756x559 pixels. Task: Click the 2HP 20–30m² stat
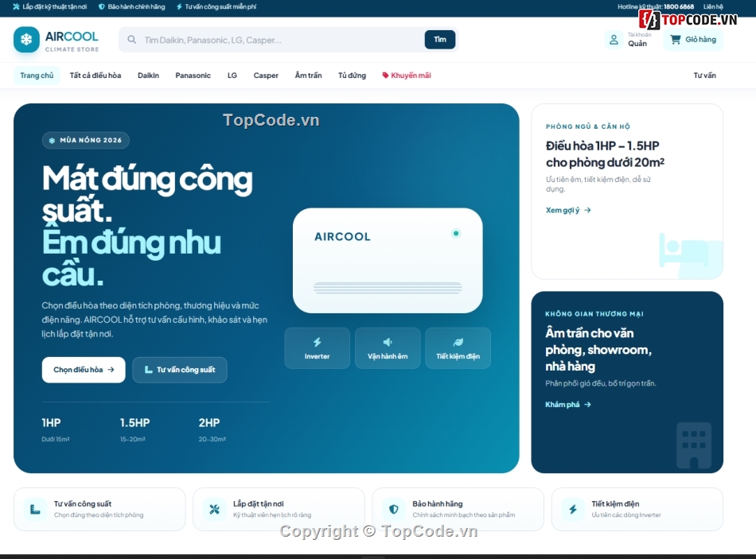[212, 429]
